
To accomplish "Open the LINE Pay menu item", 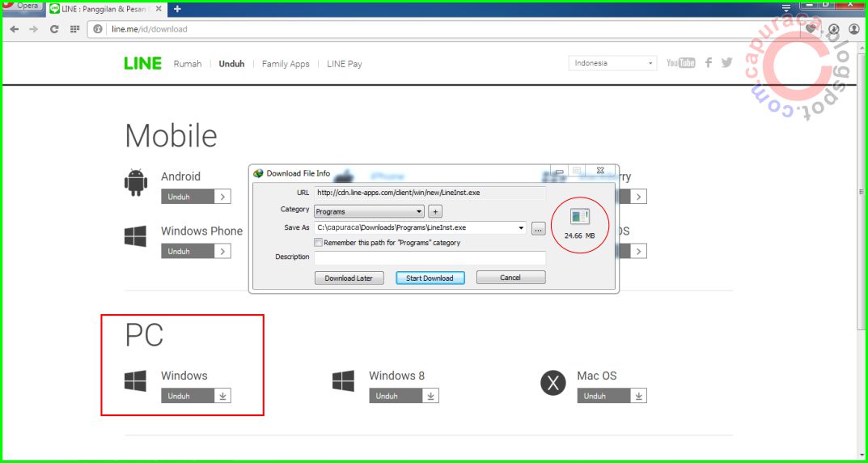I will pos(345,64).
